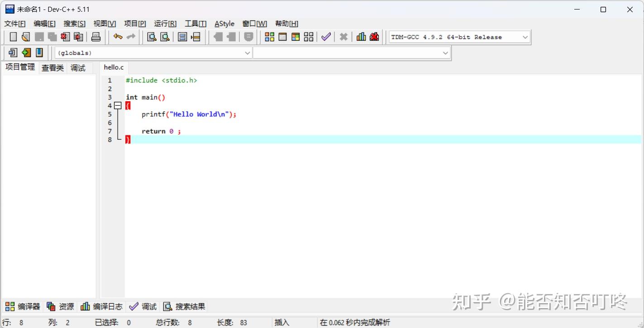Select the Replace icon
The image size is (644, 328).
(165, 37)
